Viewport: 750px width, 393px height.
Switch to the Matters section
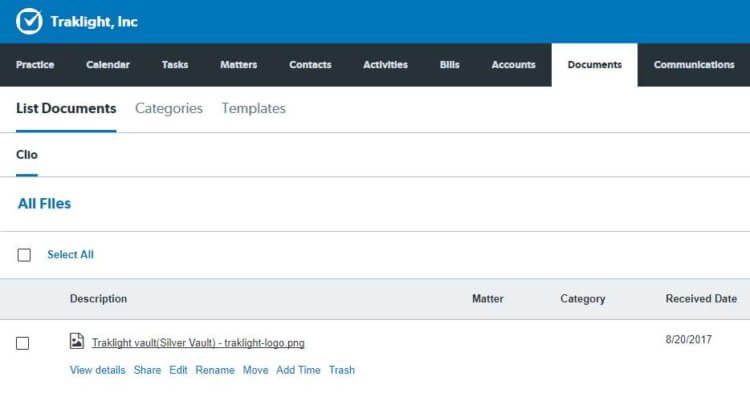pyautogui.click(x=239, y=65)
